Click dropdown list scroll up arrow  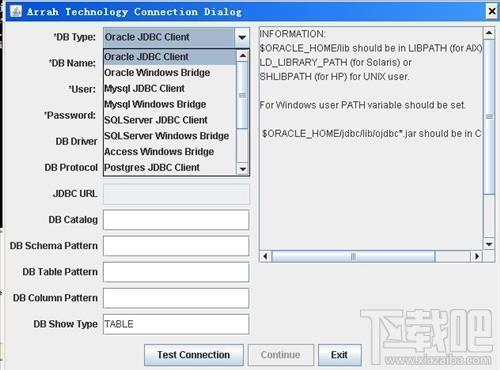point(243,56)
